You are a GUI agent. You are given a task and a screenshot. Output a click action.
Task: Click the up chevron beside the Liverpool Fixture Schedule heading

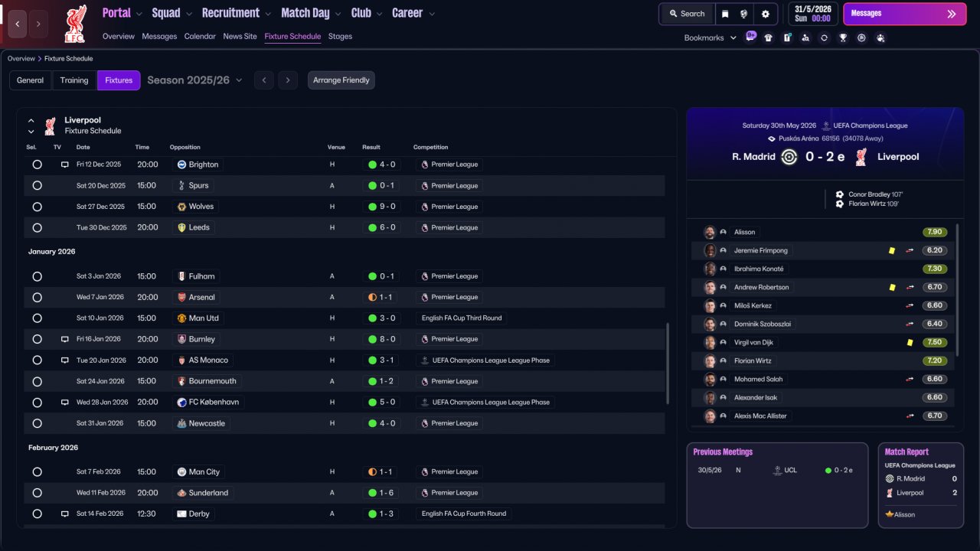pyautogui.click(x=31, y=120)
